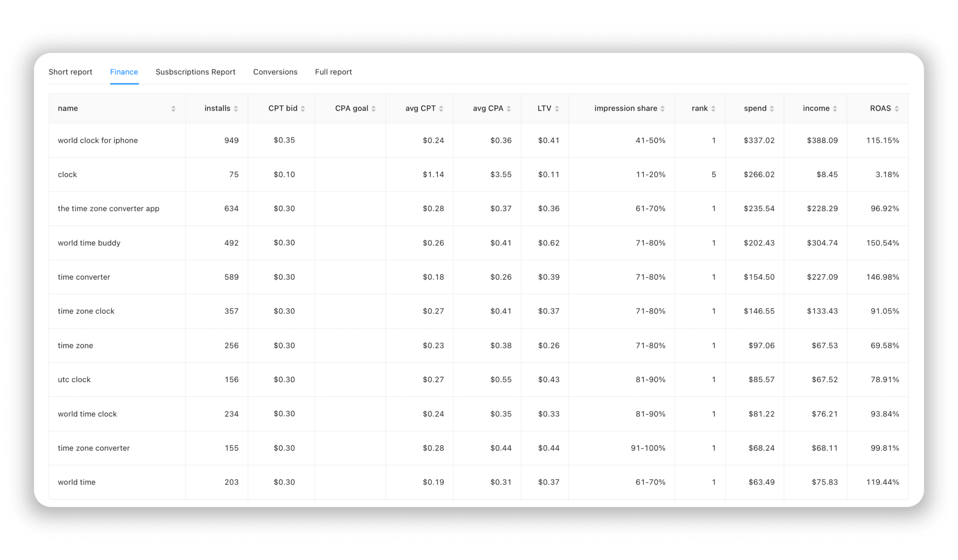Screen dimensions: 958x560
Task: Toggle sorting on avg CPA arrows
Action: pos(509,109)
